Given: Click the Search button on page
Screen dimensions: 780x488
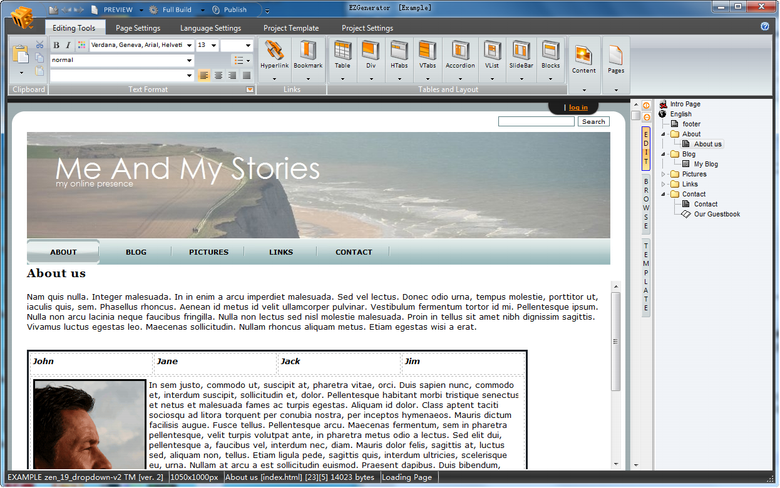Looking at the screenshot, I should (x=593, y=122).
